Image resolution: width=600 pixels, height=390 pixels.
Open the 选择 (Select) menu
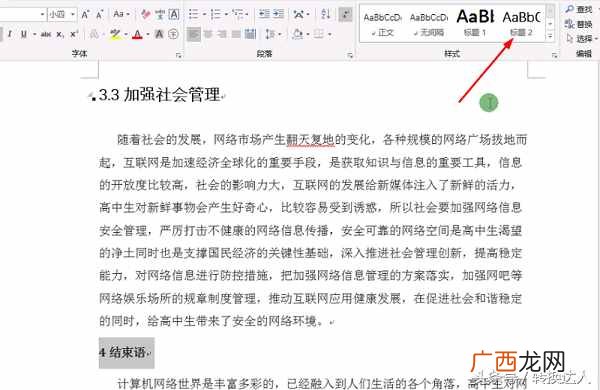(582, 38)
